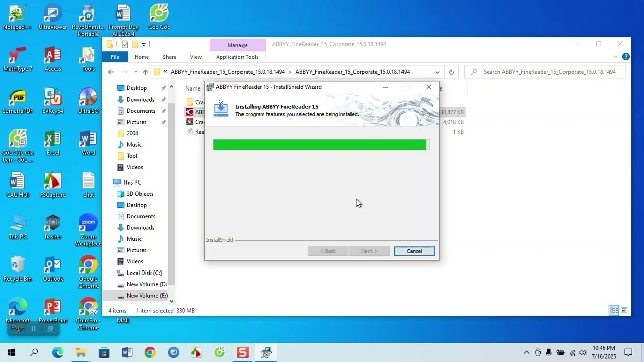Open the 2004 folder in Quick access
Viewport: 644px width, 362px height.
coord(127,133)
